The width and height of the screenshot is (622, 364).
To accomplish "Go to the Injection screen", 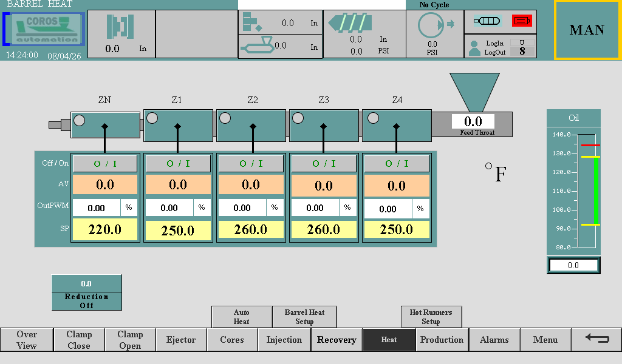I will 284,340.
